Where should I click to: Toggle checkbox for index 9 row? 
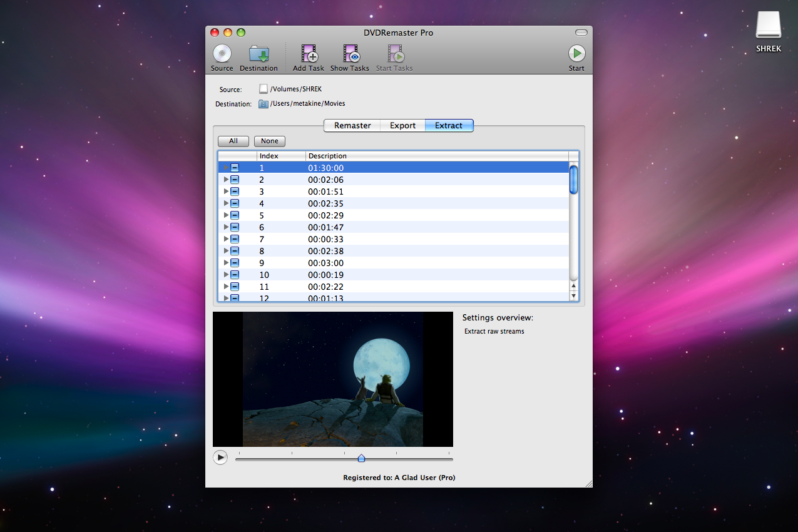(235, 263)
